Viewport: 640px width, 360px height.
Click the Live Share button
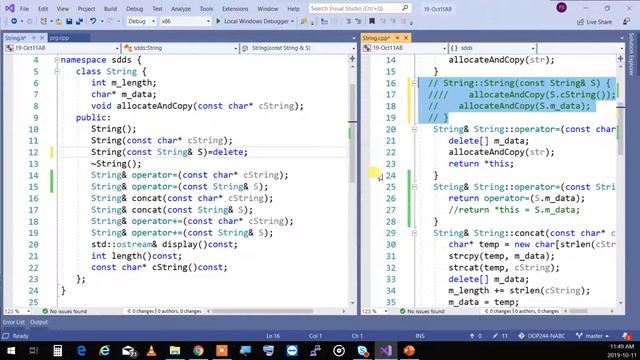594,22
